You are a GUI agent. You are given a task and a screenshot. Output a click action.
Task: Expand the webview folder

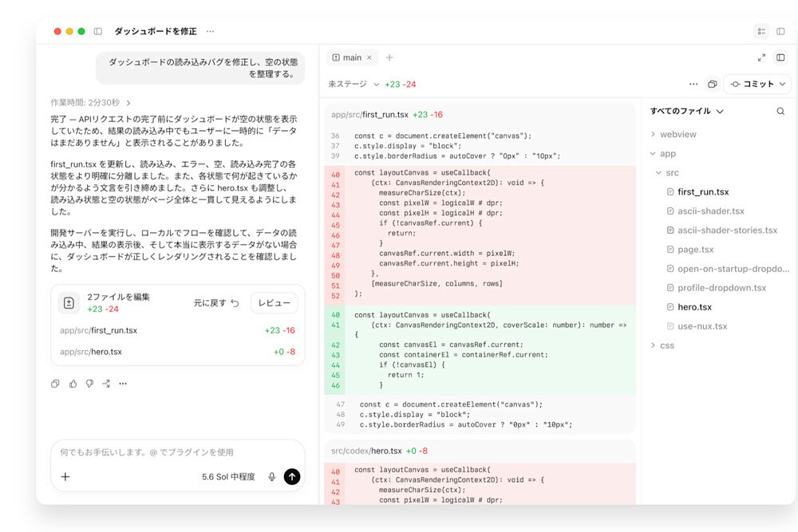coord(673,134)
